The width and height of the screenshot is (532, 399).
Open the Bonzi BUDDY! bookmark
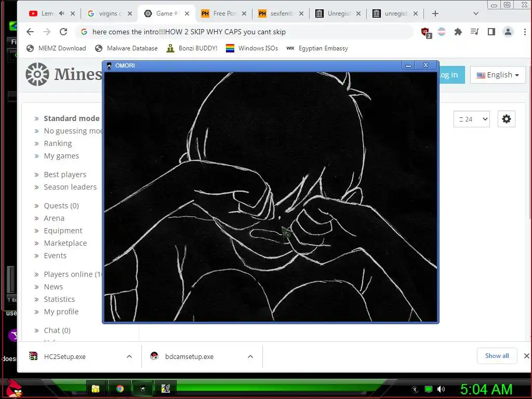coord(192,48)
